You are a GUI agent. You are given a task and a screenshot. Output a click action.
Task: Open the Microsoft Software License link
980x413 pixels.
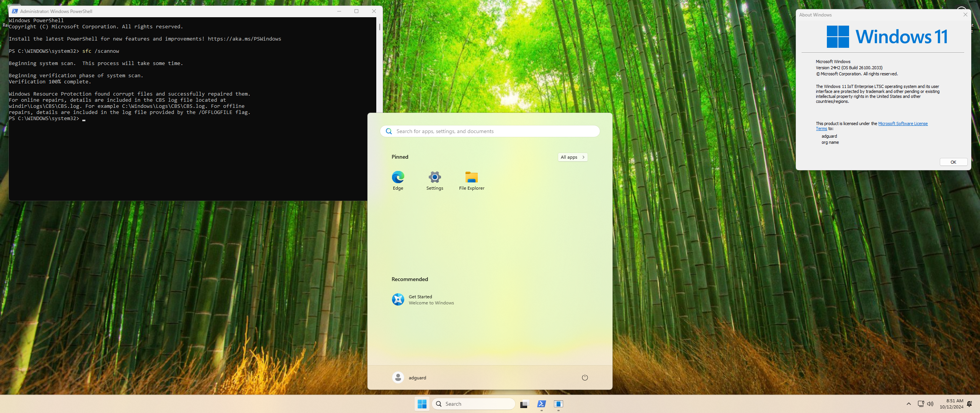coord(903,124)
